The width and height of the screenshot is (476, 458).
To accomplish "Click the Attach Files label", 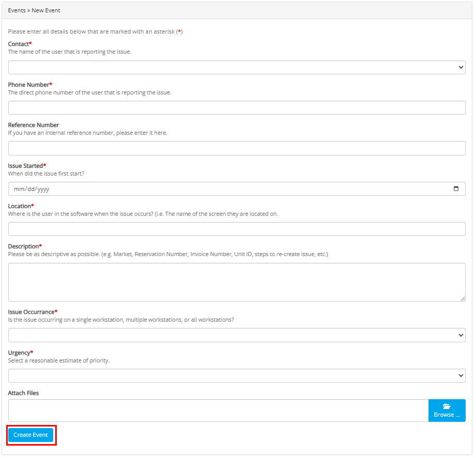I will [x=23, y=393].
